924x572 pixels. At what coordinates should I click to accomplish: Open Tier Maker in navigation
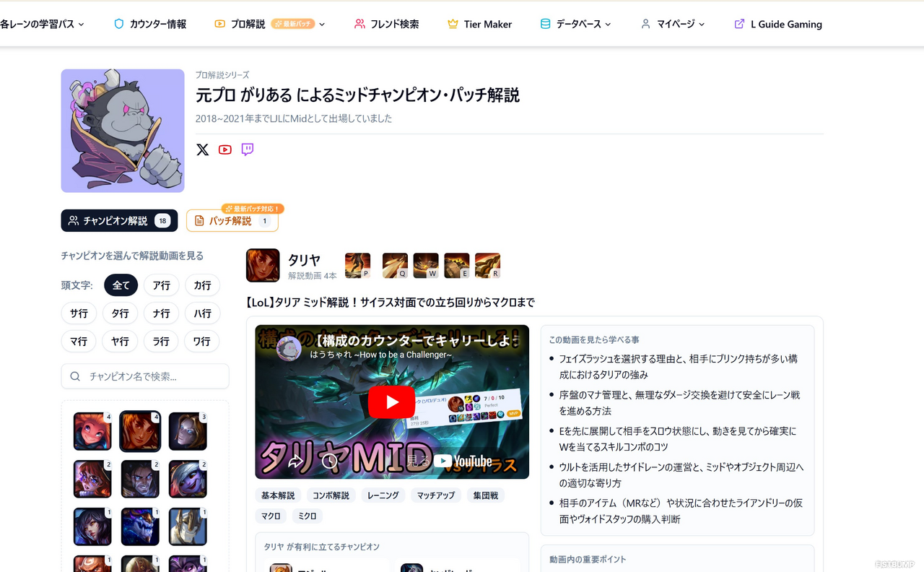pyautogui.click(x=479, y=24)
